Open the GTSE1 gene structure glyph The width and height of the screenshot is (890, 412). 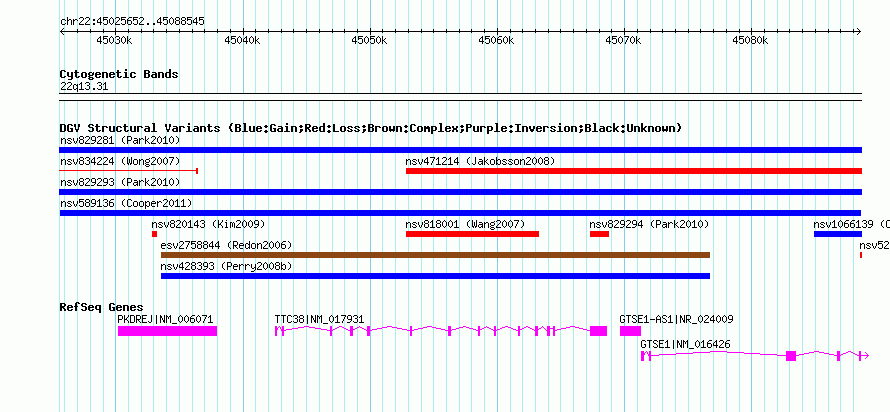pos(755,356)
